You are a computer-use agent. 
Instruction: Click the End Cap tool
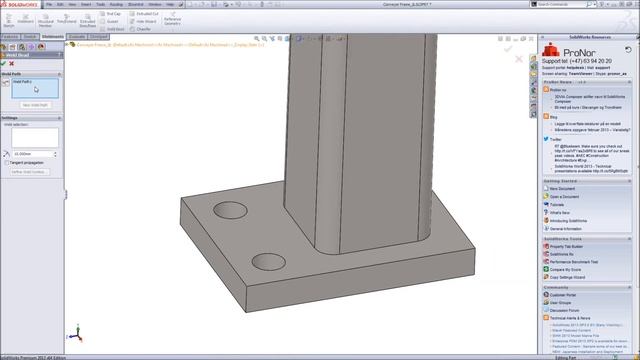(x=111, y=13)
